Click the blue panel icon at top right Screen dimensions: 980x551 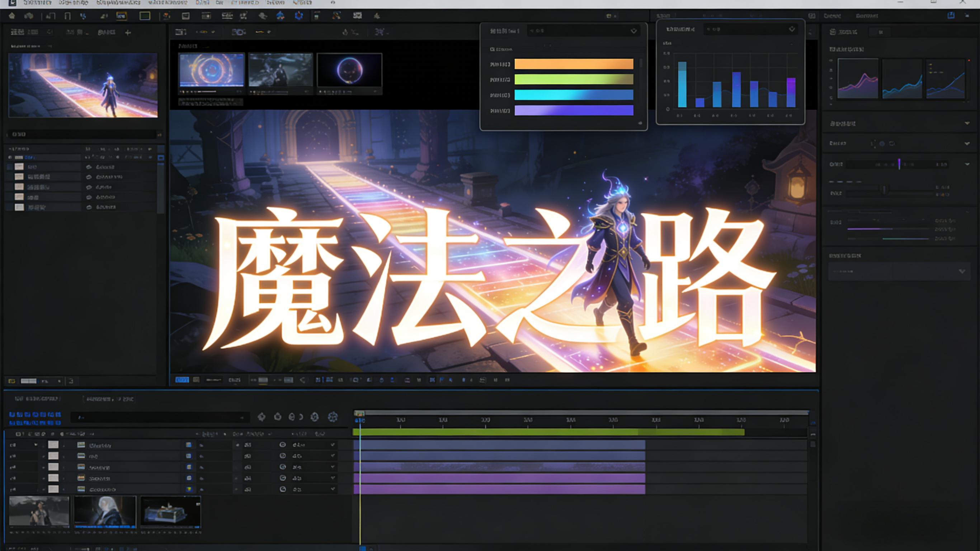point(951,15)
